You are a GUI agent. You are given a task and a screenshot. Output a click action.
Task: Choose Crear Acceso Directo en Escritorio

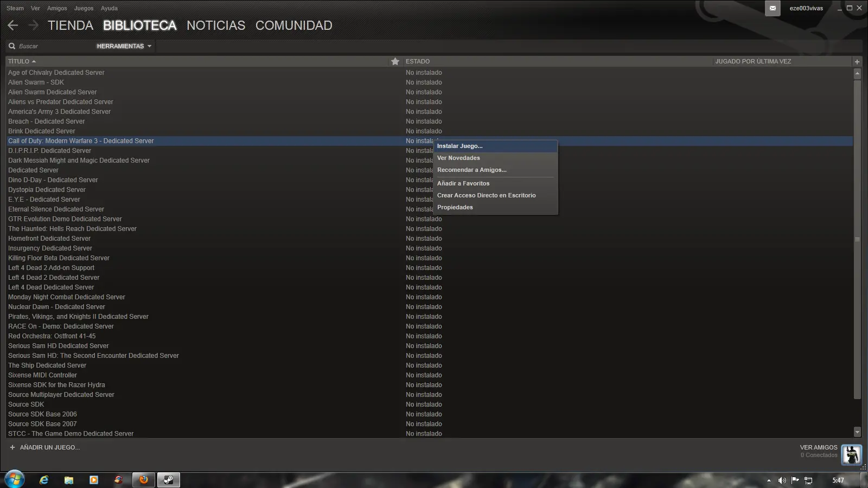coord(496,195)
